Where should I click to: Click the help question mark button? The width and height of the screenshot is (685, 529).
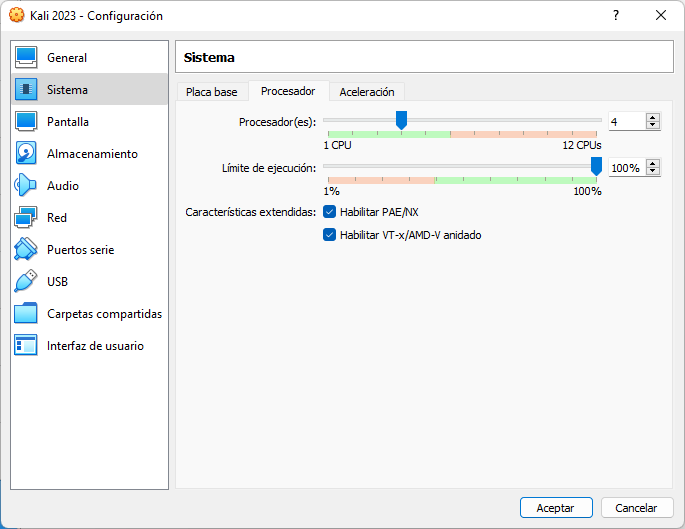pos(616,15)
